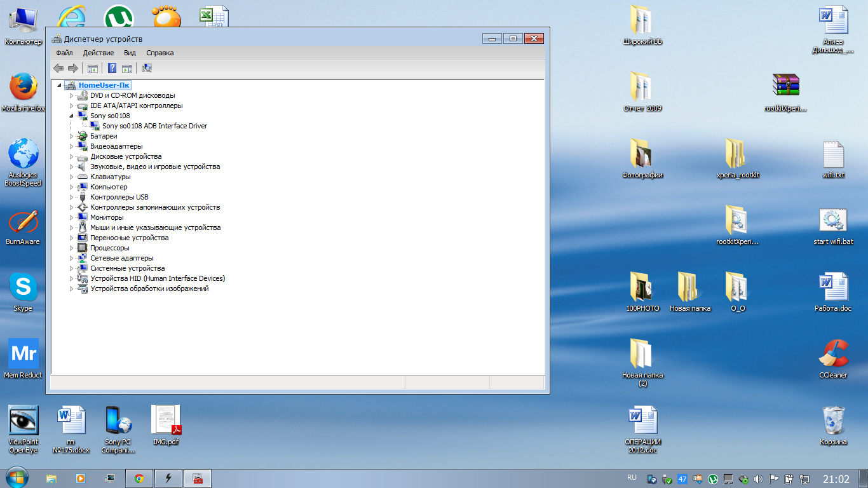Click the Windows Start button
The height and width of the screenshot is (488, 868).
pyautogui.click(x=17, y=477)
